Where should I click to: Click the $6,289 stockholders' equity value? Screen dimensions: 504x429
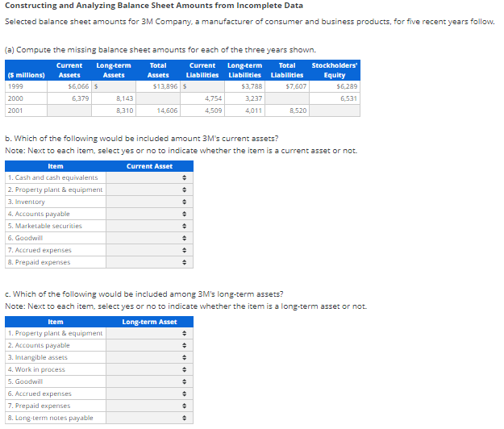[347, 86]
